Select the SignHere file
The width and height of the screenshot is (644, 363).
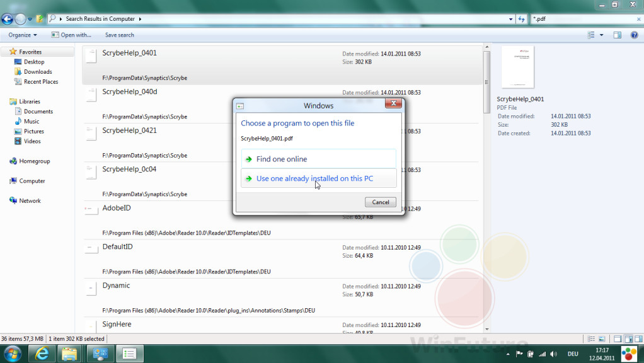282,325
